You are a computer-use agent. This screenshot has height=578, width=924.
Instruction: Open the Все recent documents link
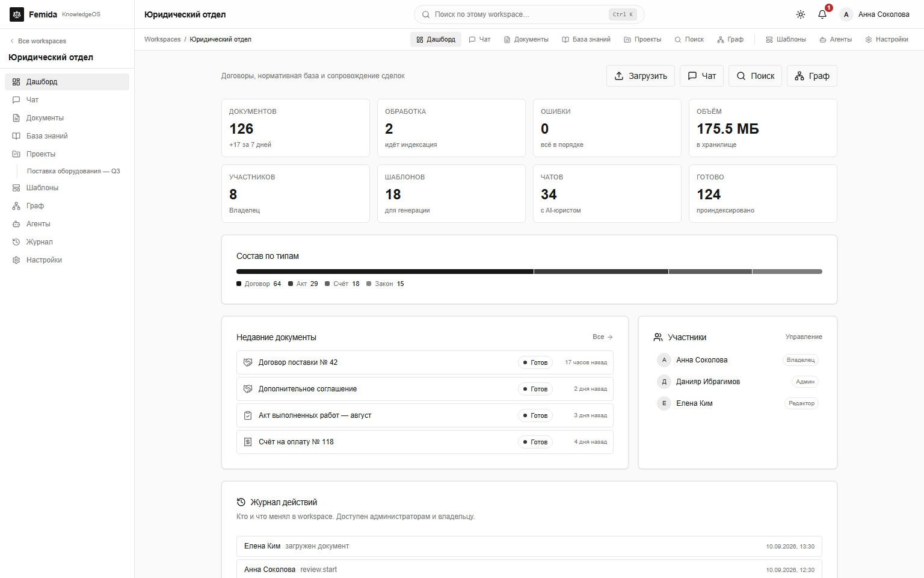point(602,337)
